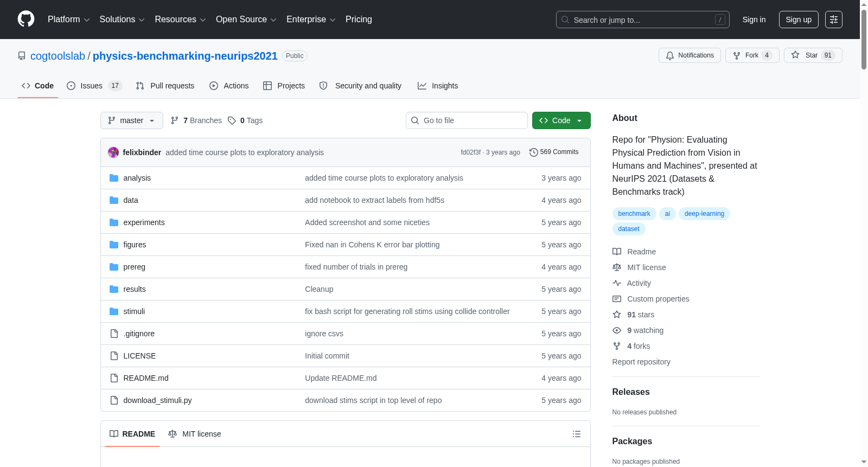Open the deep-learning topic tag
The image size is (868, 467).
click(704, 214)
